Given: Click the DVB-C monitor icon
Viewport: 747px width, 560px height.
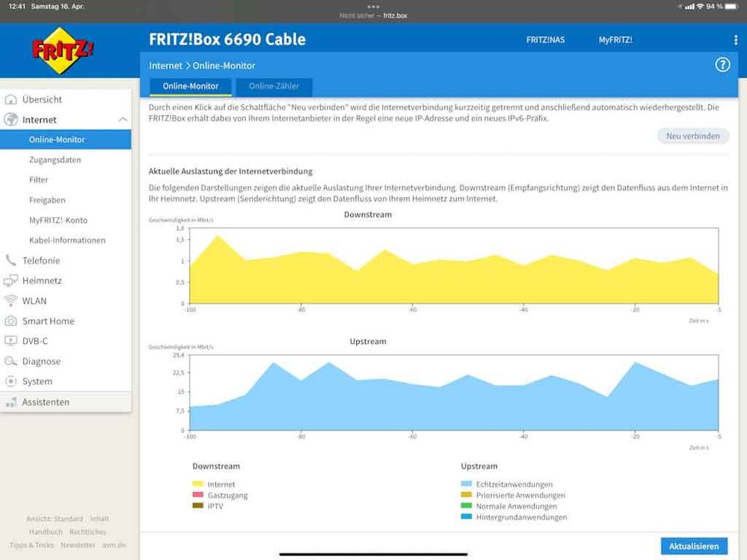Looking at the screenshot, I should click(x=10, y=341).
